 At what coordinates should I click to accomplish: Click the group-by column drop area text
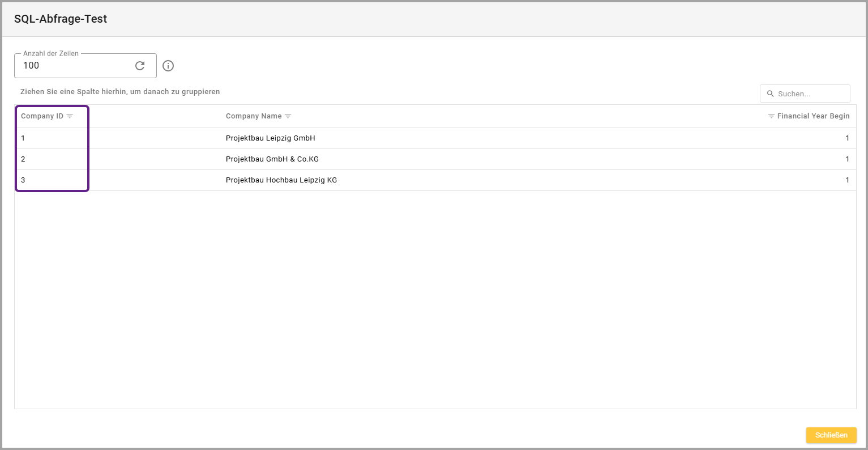(120, 92)
